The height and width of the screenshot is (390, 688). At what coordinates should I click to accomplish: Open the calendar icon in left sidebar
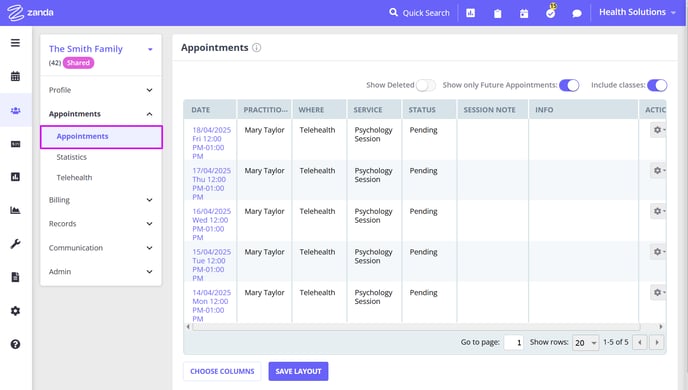click(x=15, y=76)
